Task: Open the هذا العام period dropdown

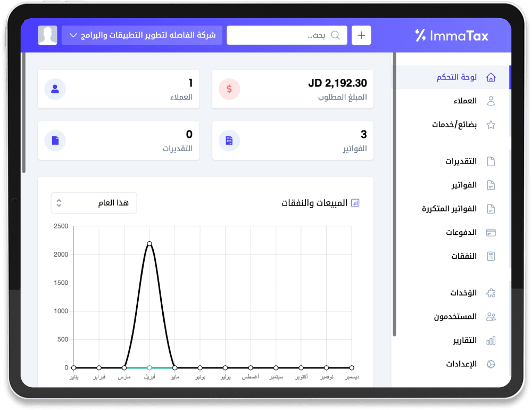Action: (x=94, y=203)
